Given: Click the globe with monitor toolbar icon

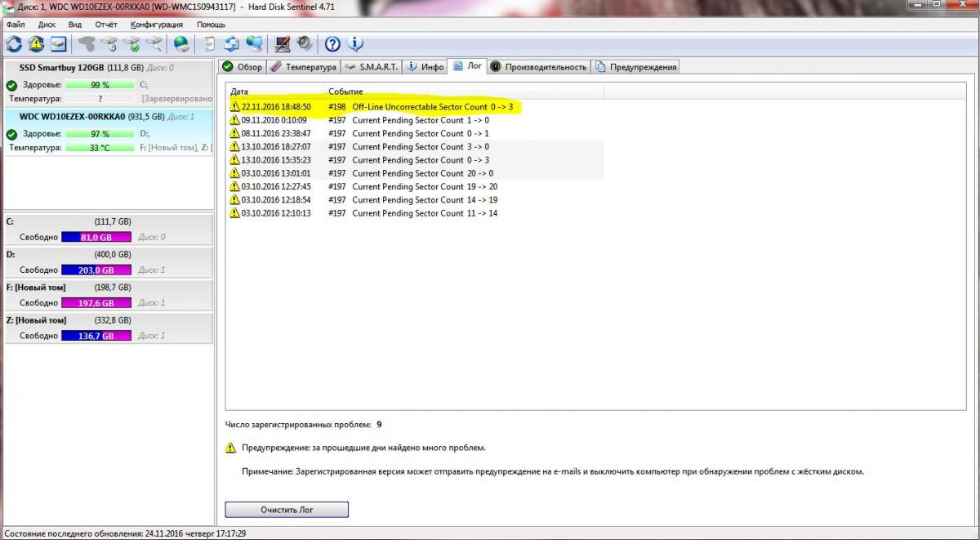Looking at the screenshot, I should tap(254, 43).
